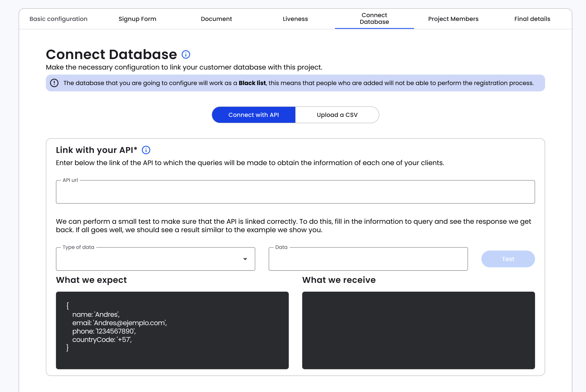Click the caret arrow in Type of data
This screenshot has width=586, height=392.
pyautogui.click(x=245, y=259)
